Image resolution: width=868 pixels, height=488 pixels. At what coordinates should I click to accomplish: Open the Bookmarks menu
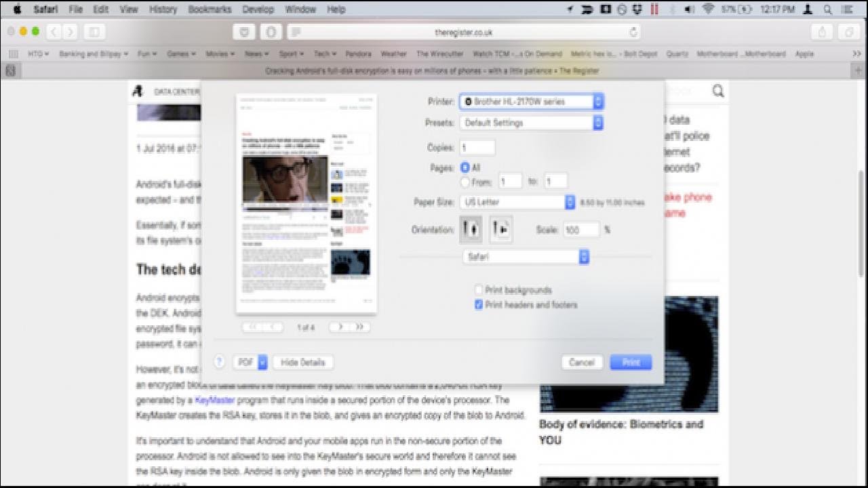pos(210,9)
